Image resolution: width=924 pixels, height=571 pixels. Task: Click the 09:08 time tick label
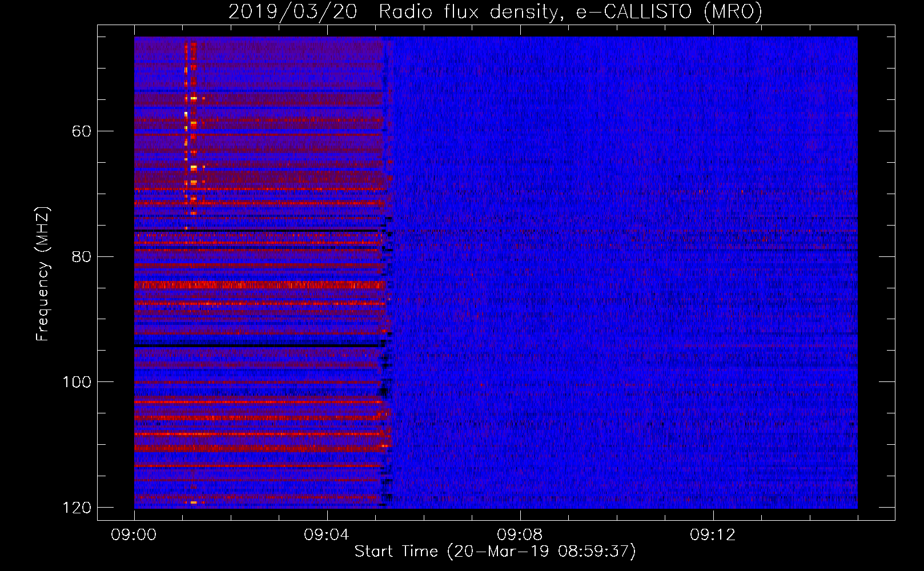tap(520, 535)
